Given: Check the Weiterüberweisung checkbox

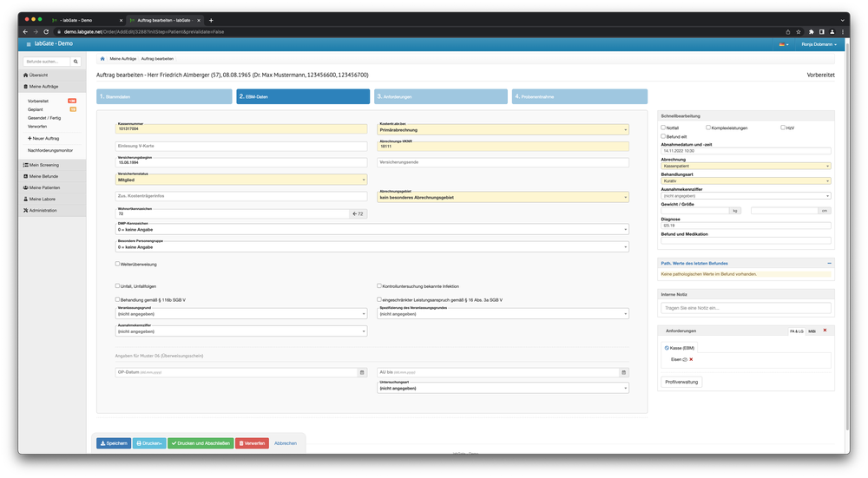Looking at the screenshot, I should (x=118, y=264).
